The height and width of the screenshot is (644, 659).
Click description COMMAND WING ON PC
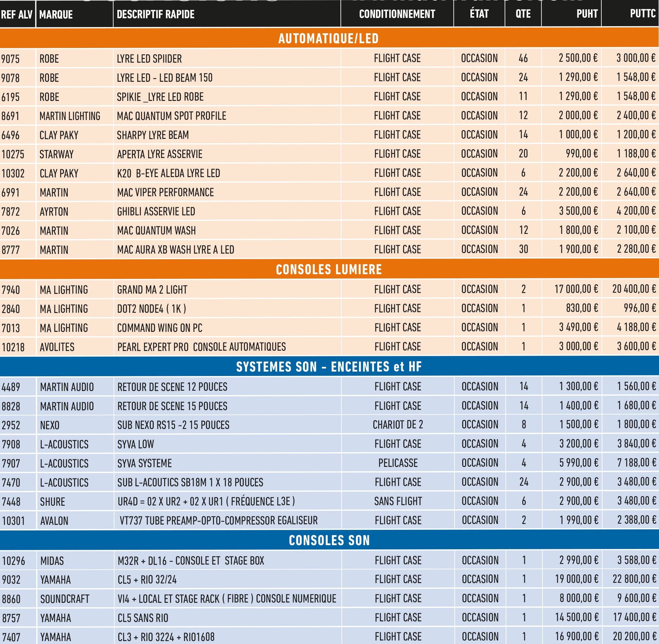point(160,328)
